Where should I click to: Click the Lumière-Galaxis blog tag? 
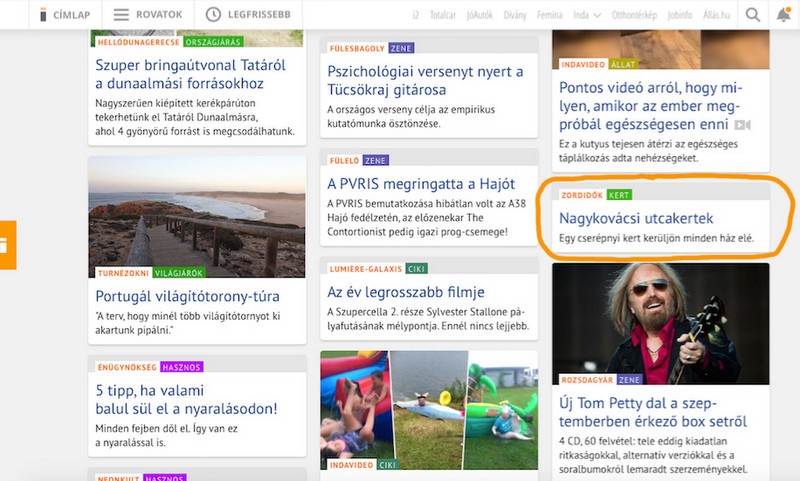tap(366, 269)
